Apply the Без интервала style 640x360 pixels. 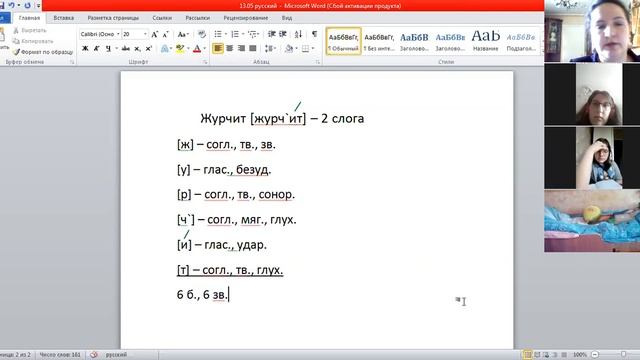coord(379,41)
